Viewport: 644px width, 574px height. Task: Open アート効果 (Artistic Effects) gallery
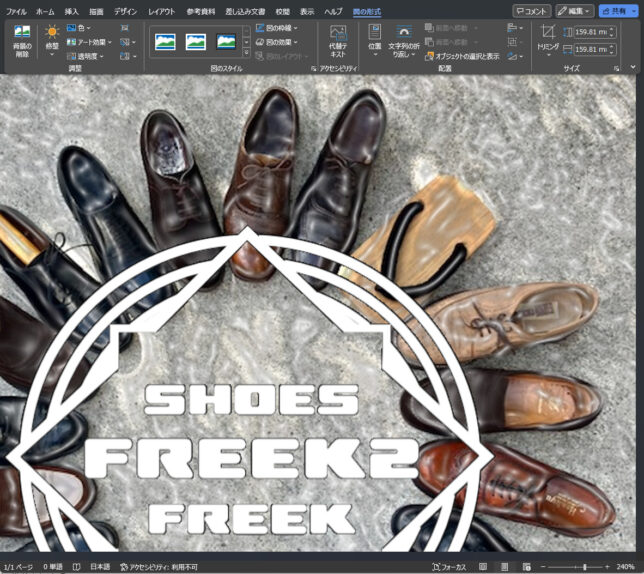pos(89,42)
